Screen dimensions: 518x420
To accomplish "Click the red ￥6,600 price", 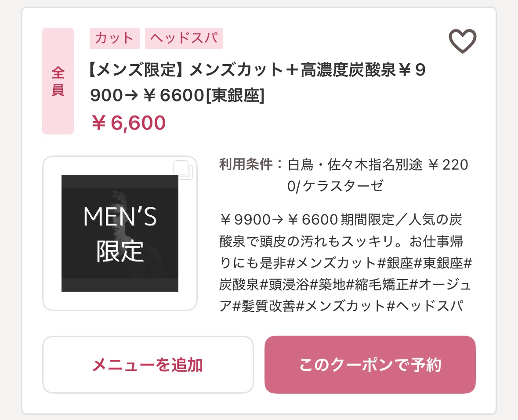I will [128, 123].
